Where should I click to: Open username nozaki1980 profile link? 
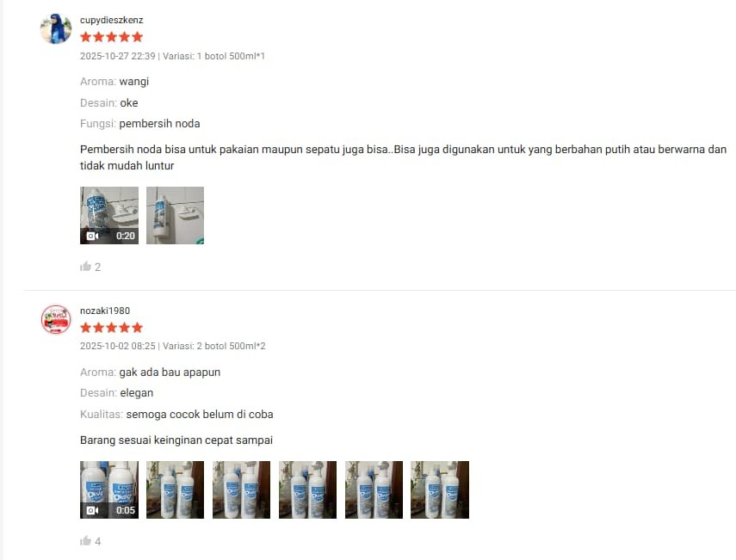click(105, 311)
